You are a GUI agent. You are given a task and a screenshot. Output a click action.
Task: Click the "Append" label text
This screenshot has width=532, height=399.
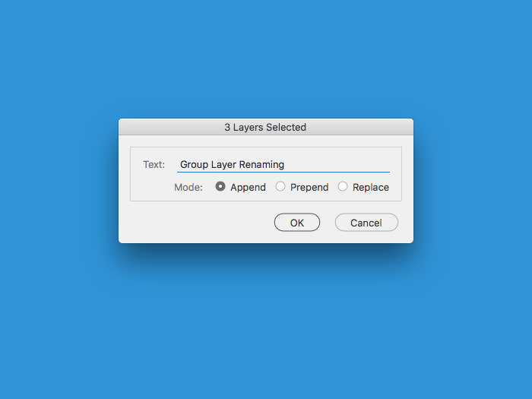point(248,187)
